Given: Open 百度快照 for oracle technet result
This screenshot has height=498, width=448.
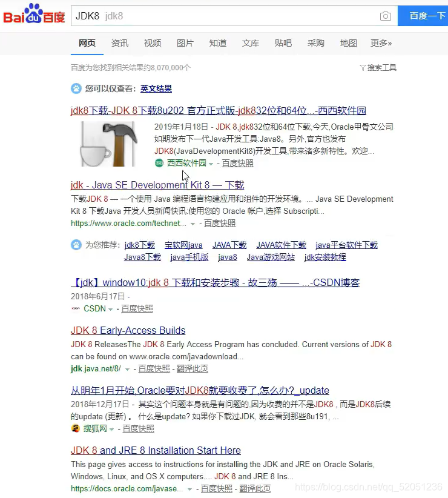Looking at the screenshot, I should click(220, 224).
